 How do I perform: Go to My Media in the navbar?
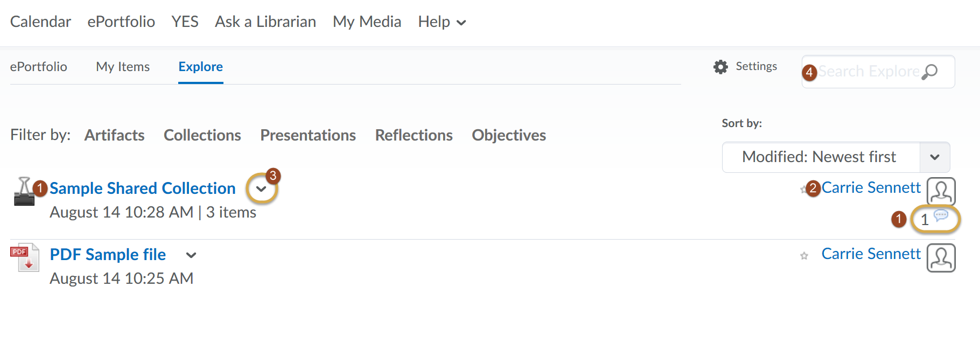[x=367, y=22]
